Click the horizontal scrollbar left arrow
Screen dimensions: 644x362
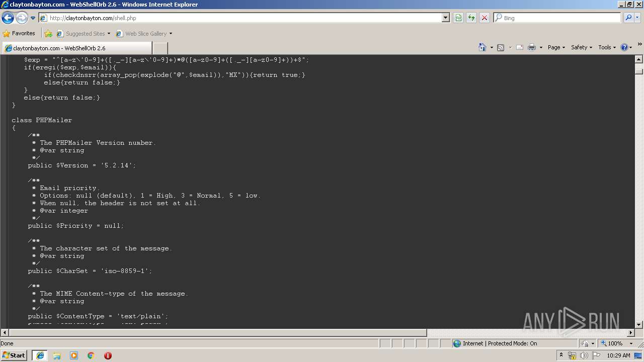5,333
